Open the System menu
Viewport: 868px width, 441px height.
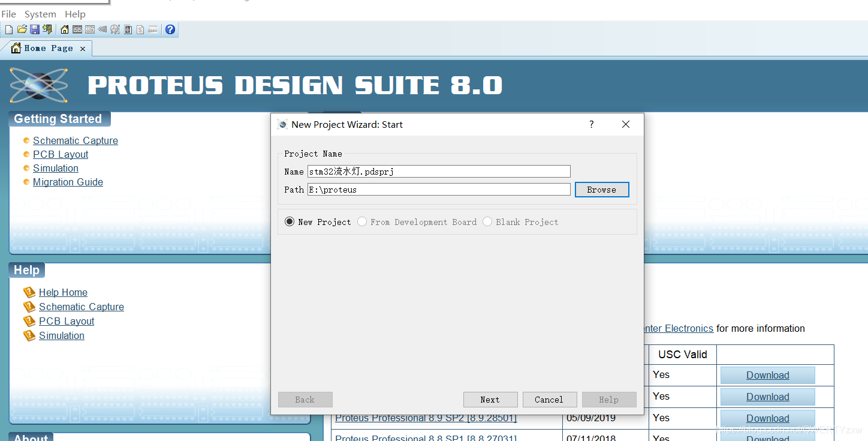[x=40, y=14]
